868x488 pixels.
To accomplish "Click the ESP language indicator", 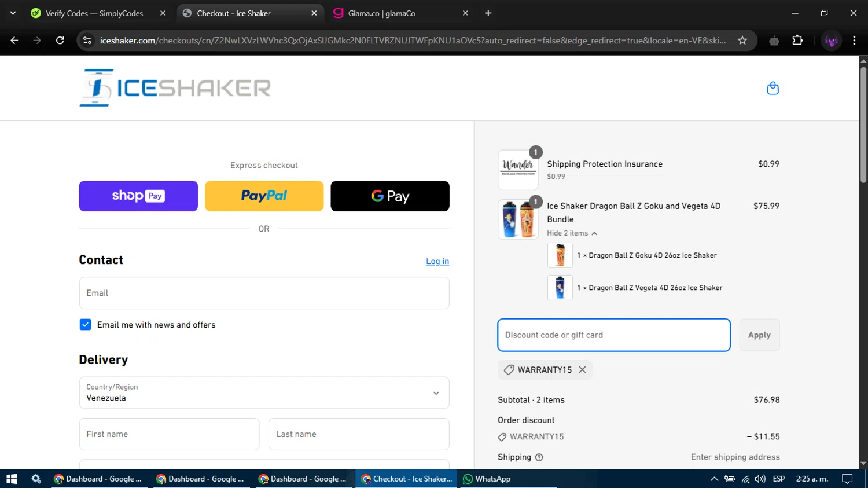I will [779, 479].
